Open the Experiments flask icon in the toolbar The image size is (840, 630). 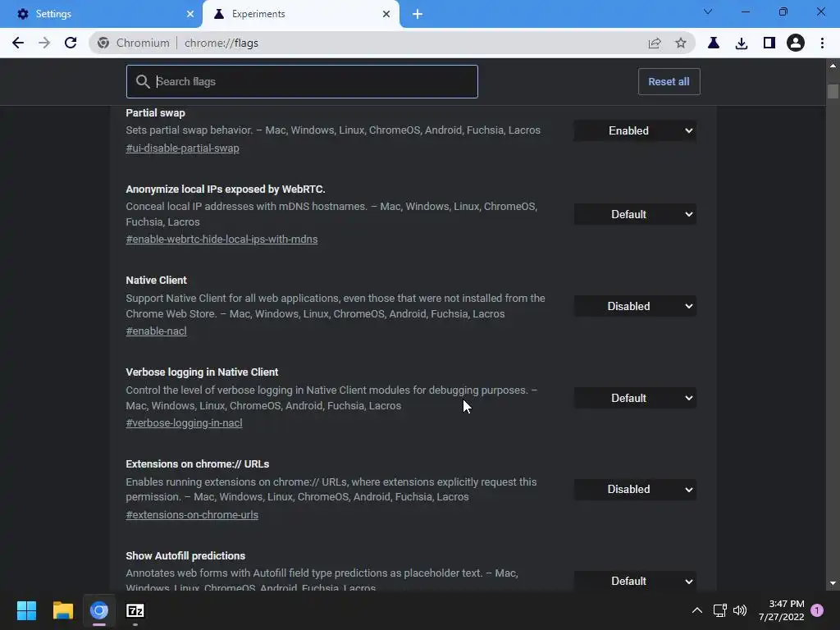click(714, 43)
